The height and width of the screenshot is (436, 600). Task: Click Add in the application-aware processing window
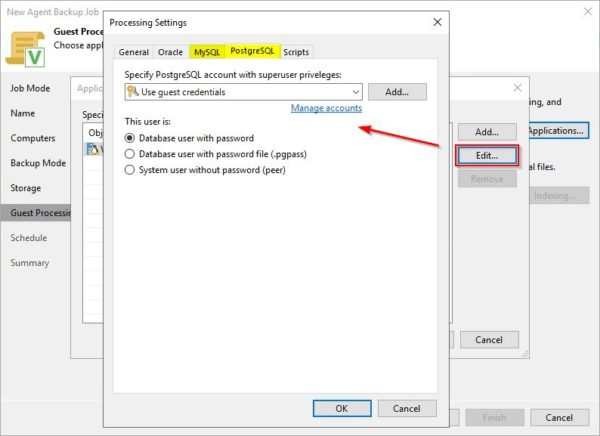(487, 132)
